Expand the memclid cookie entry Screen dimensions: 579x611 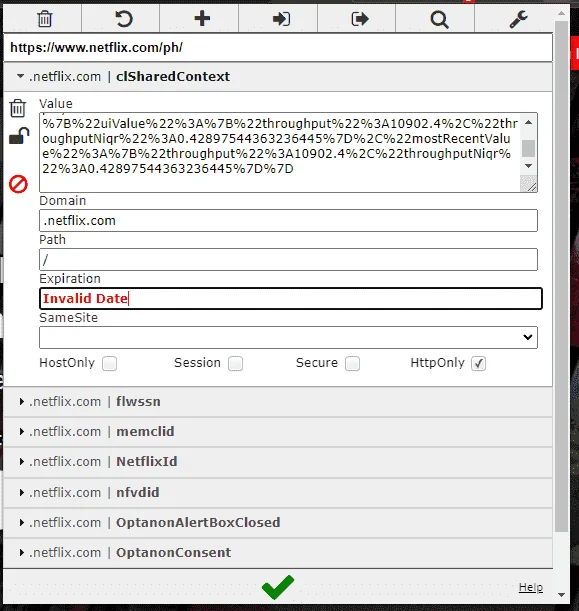point(278,432)
